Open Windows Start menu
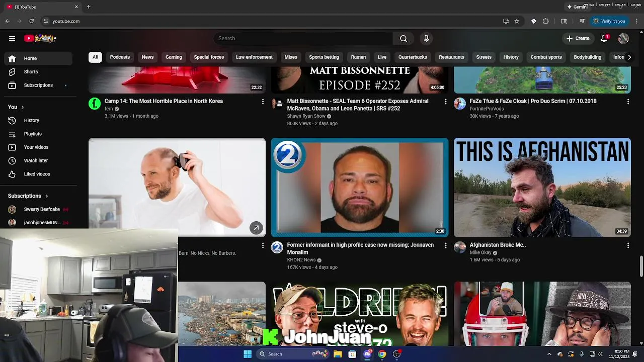Image resolution: width=644 pixels, height=362 pixels. [x=248, y=354]
